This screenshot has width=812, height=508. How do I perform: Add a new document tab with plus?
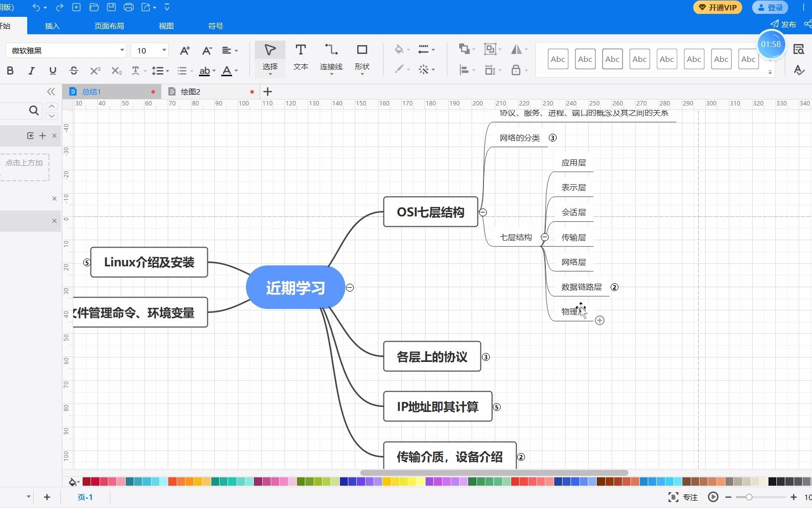pos(268,92)
